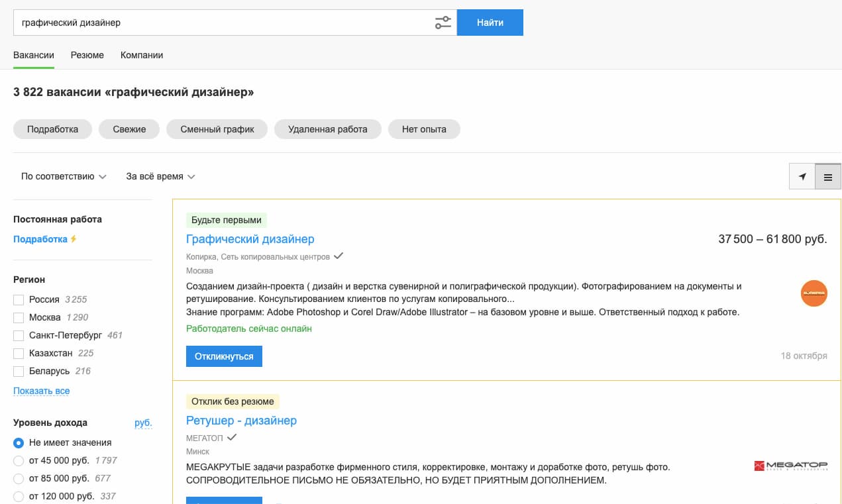Open the Компании tab
The width and height of the screenshot is (842, 504).
coord(141,55)
